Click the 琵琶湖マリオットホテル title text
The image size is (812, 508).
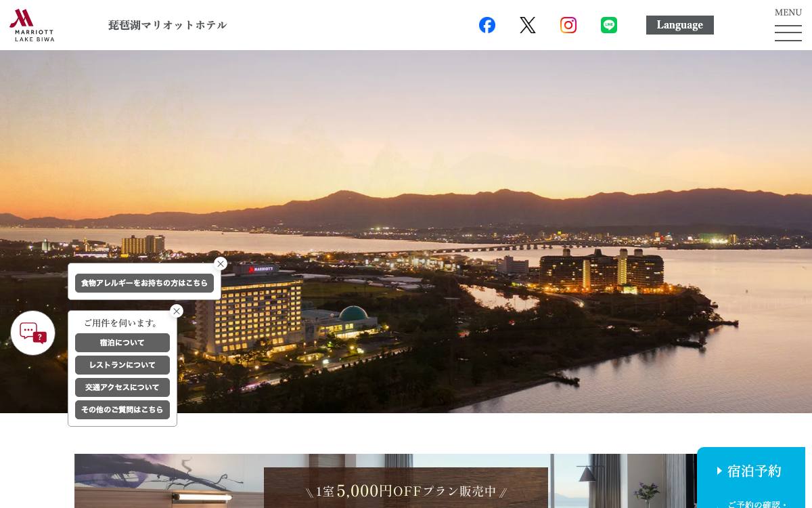168,25
